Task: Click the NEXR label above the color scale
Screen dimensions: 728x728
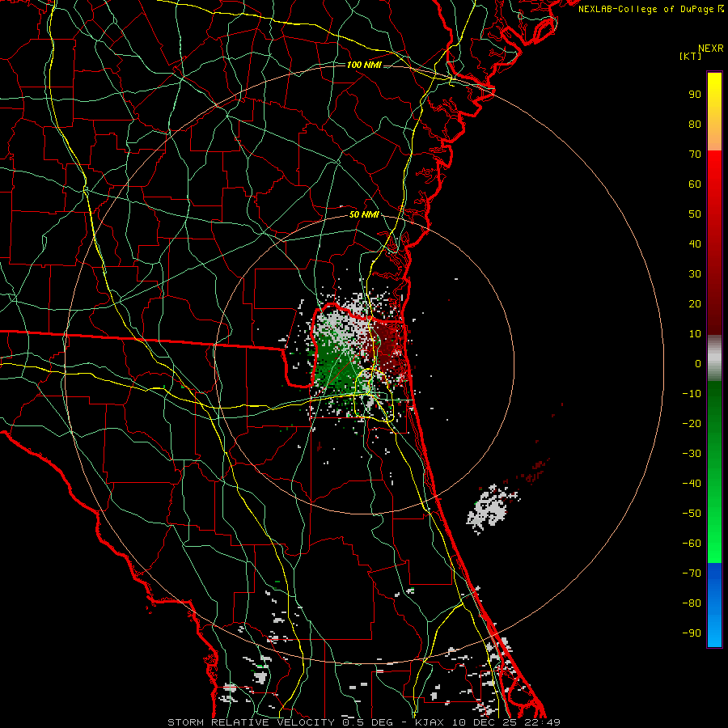Action: pos(711,49)
